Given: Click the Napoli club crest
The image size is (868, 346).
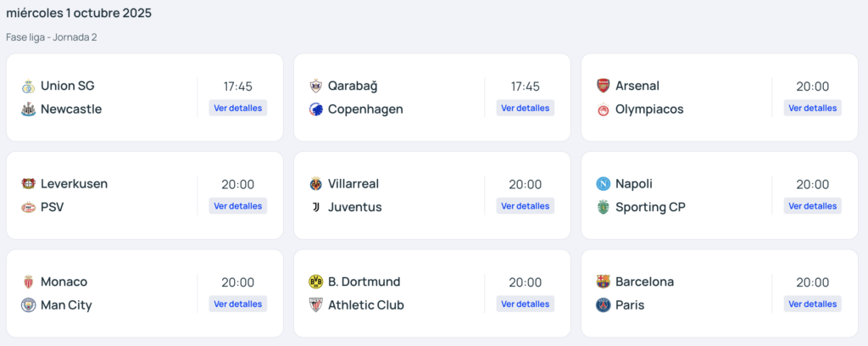Looking at the screenshot, I should coord(604,184).
